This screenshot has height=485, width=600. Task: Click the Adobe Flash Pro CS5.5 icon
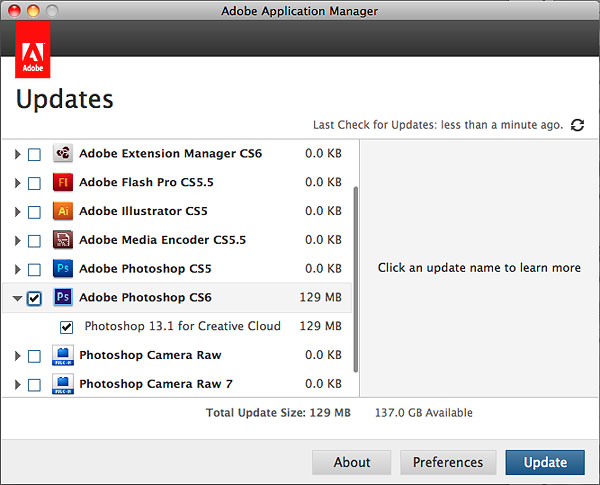[62, 183]
